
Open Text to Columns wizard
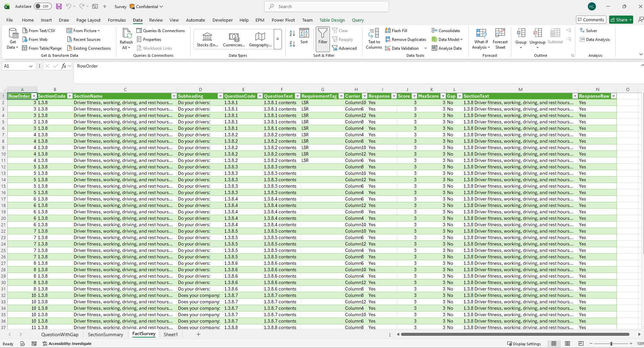[x=374, y=39]
